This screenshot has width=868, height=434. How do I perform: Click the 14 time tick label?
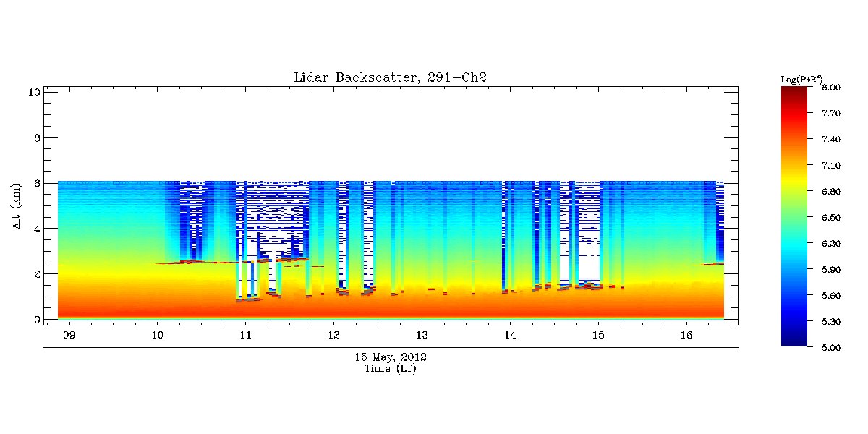(511, 336)
